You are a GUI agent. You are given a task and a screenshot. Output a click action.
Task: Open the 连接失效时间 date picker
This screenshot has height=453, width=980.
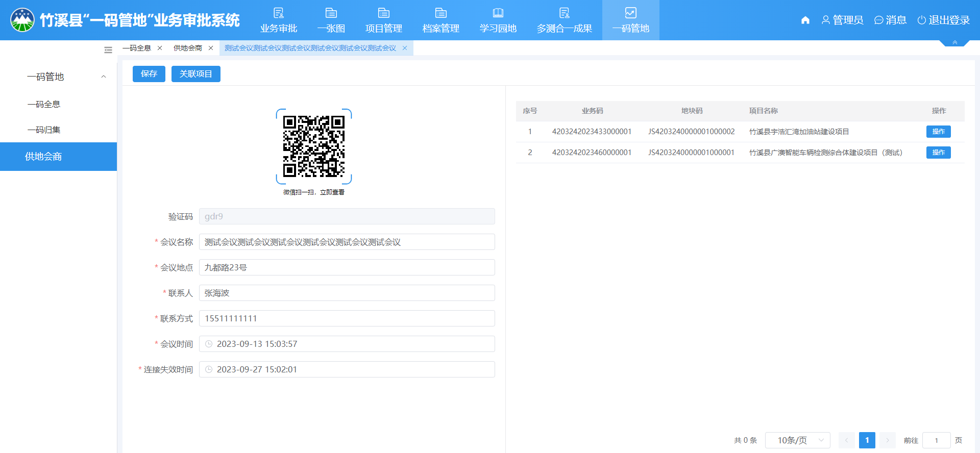point(347,369)
